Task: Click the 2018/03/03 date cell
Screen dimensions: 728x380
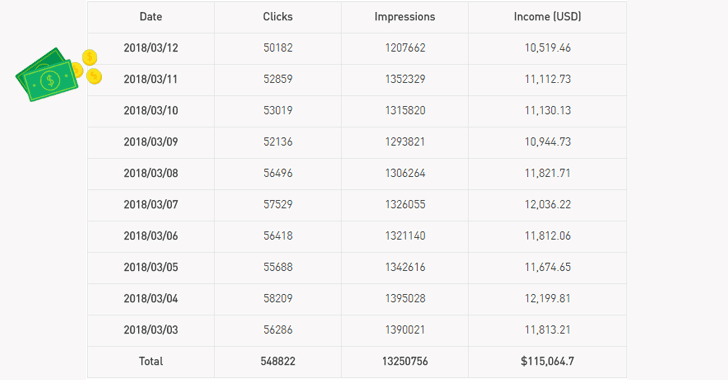Action: [151, 330]
